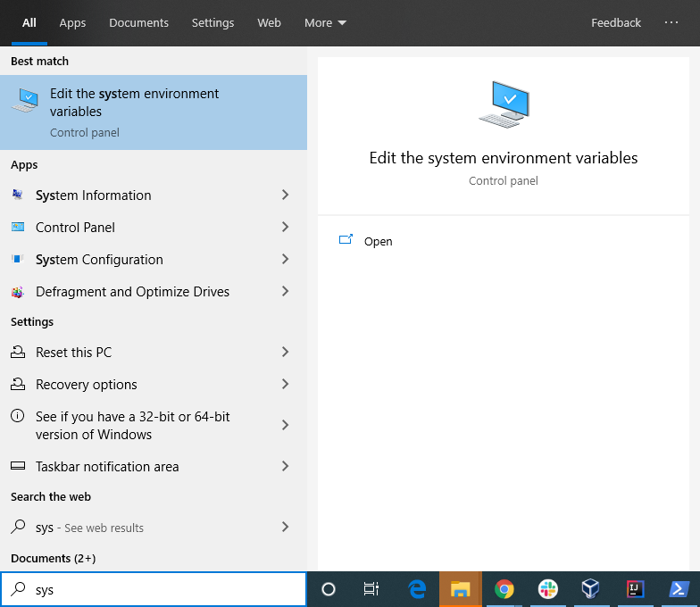Click the magnifier icon in the search box
The height and width of the screenshot is (607, 700).
coord(18,589)
